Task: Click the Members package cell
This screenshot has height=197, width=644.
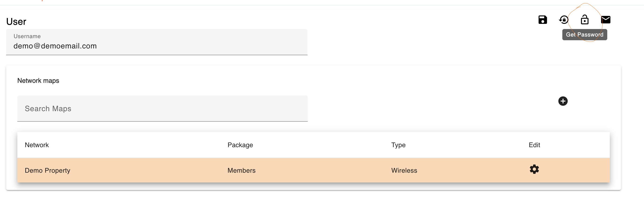Action: pos(241,171)
